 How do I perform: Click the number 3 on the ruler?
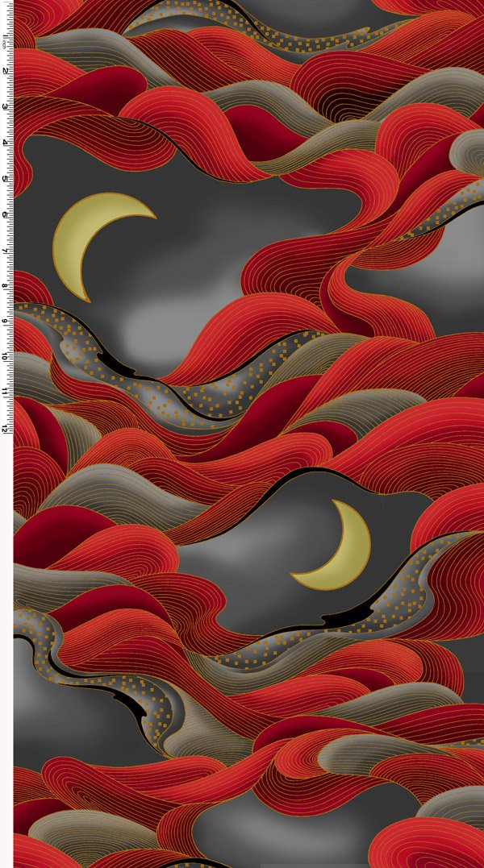pos(6,106)
